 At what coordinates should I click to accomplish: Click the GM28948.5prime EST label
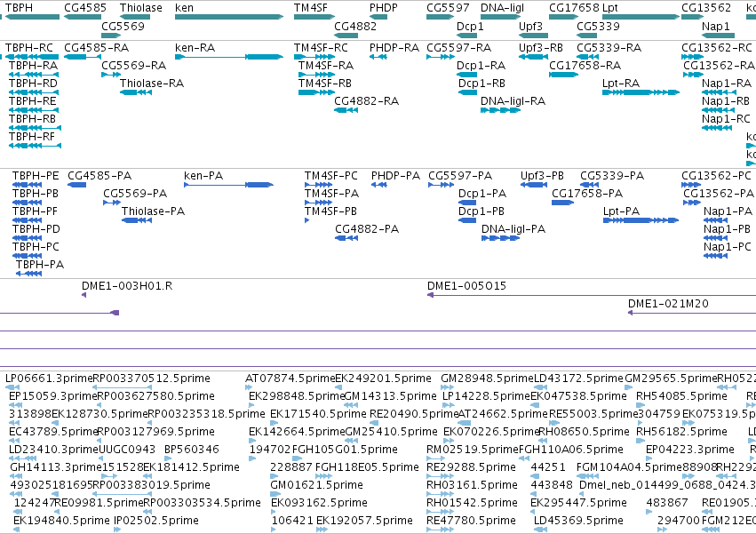point(488,379)
